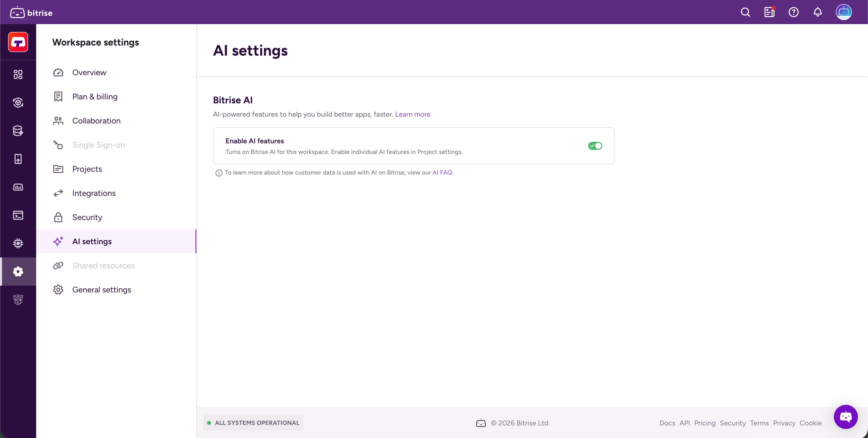Open the release notes news icon
Image resolution: width=868 pixels, height=438 pixels.
coord(769,13)
